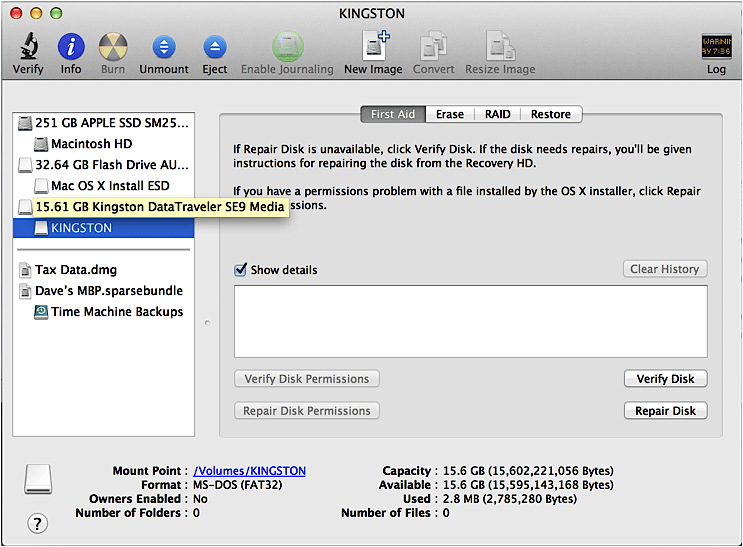Switch to the Restore tab
Image resolution: width=743 pixels, height=547 pixels.
(551, 114)
